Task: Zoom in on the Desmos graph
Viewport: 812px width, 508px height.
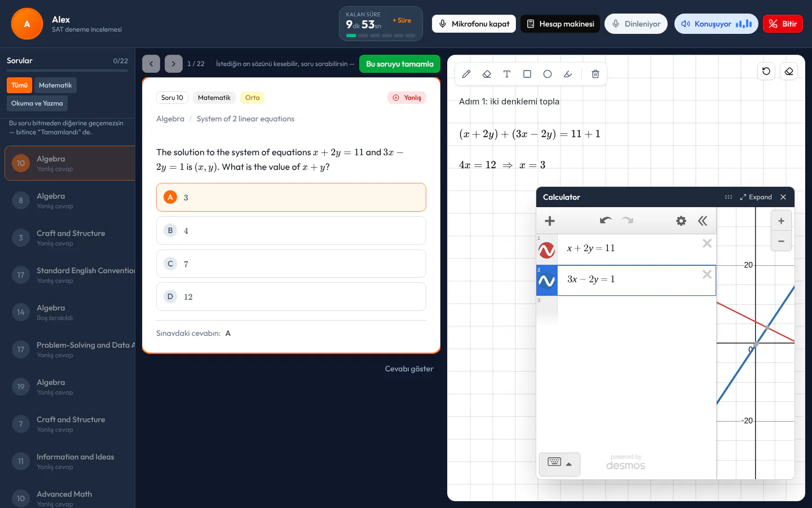Action: pyautogui.click(x=781, y=221)
